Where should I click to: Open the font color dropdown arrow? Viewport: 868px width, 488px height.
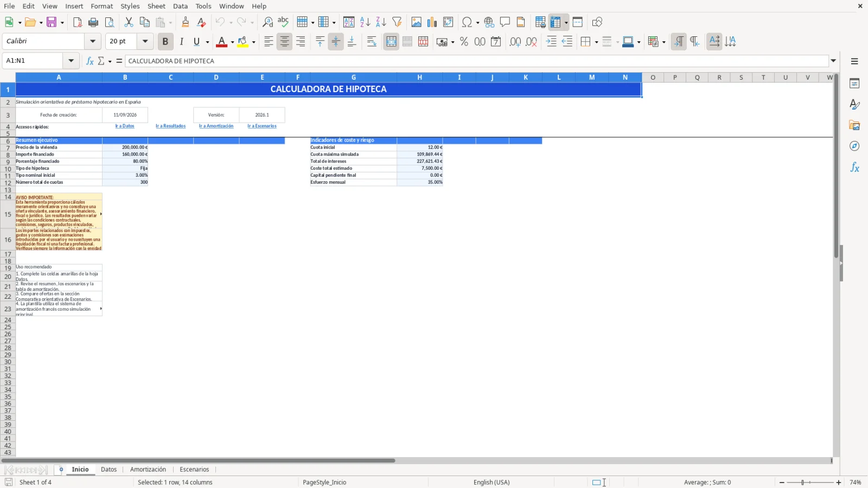[232, 42]
